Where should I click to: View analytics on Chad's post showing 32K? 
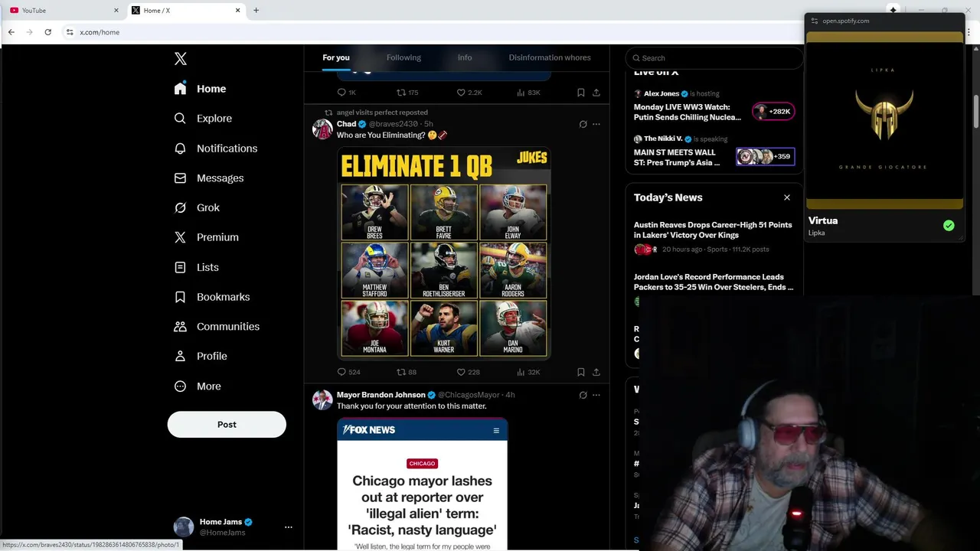pyautogui.click(x=528, y=372)
